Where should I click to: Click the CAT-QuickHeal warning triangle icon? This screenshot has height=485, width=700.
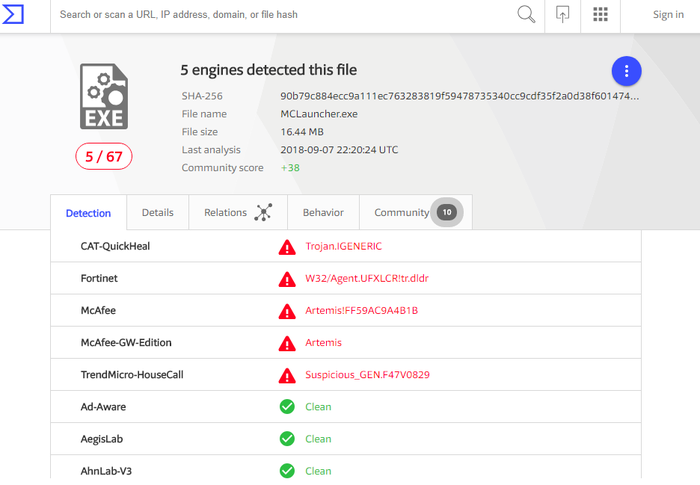point(287,247)
